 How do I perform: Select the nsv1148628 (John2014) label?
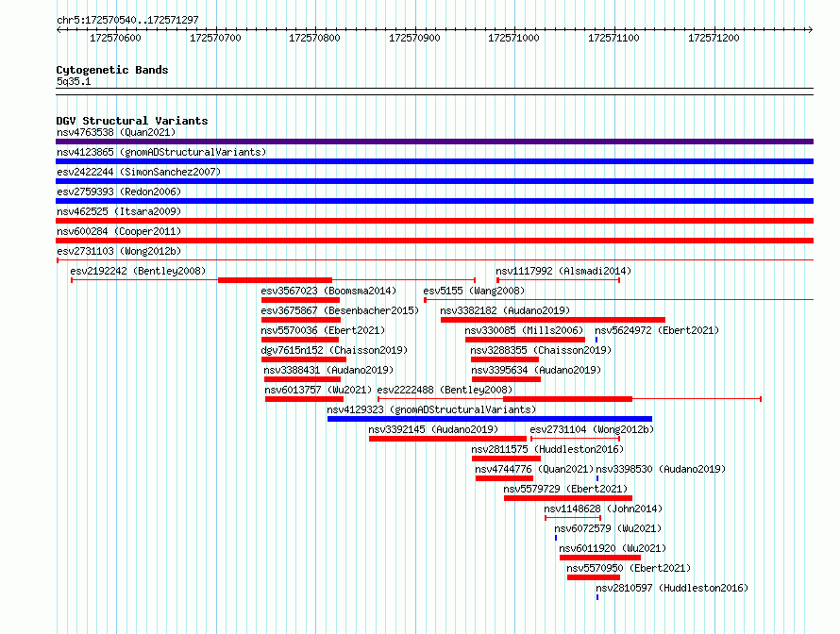point(603,509)
